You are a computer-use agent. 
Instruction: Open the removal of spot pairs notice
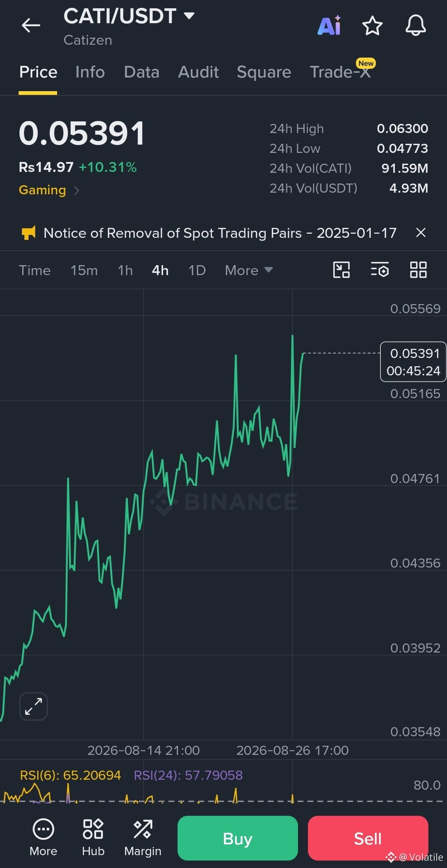click(220, 233)
